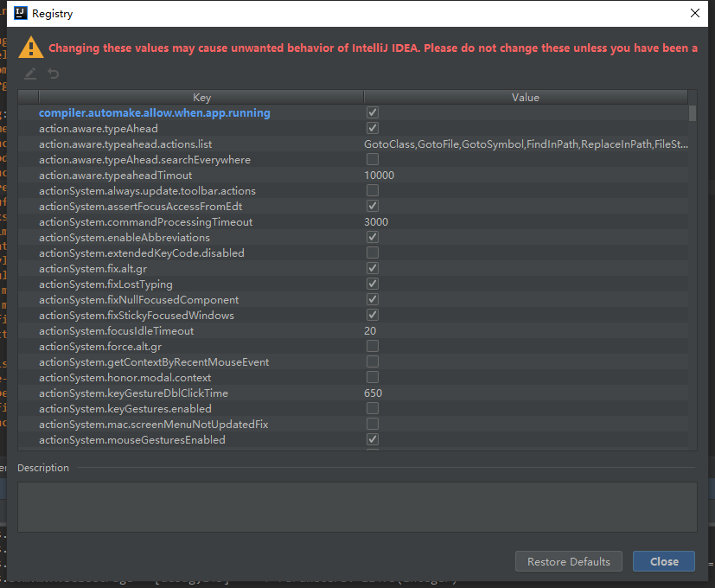
Task: Click the IntelliJ logo in title bar
Action: pos(21,13)
